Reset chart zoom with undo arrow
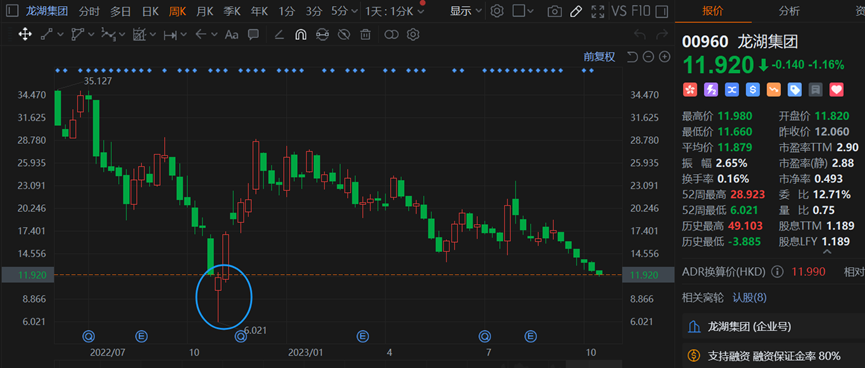Image resolution: width=865 pixels, height=368 pixels. (x=633, y=56)
